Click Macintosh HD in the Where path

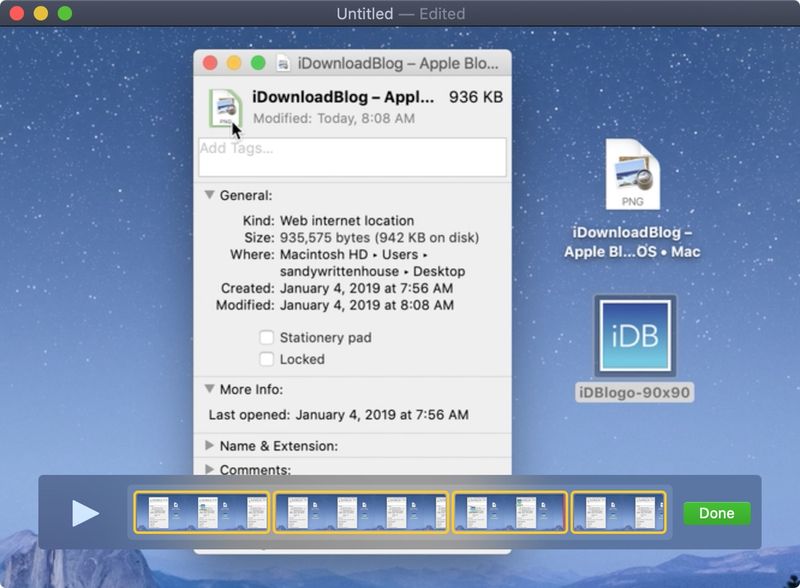point(324,254)
